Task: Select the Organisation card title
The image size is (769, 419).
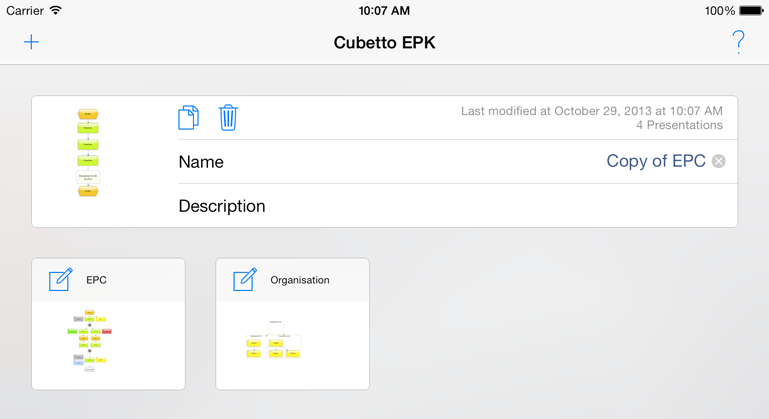Action: point(300,280)
